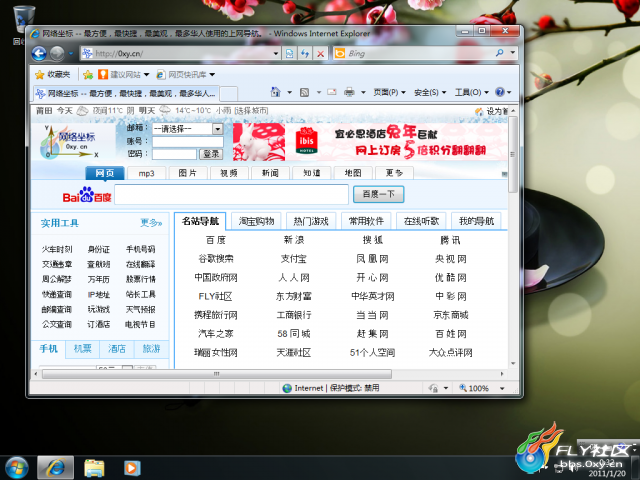Screen dimensions: 640x480
Task: Click the 账号 account input field
Action: pos(188,142)
